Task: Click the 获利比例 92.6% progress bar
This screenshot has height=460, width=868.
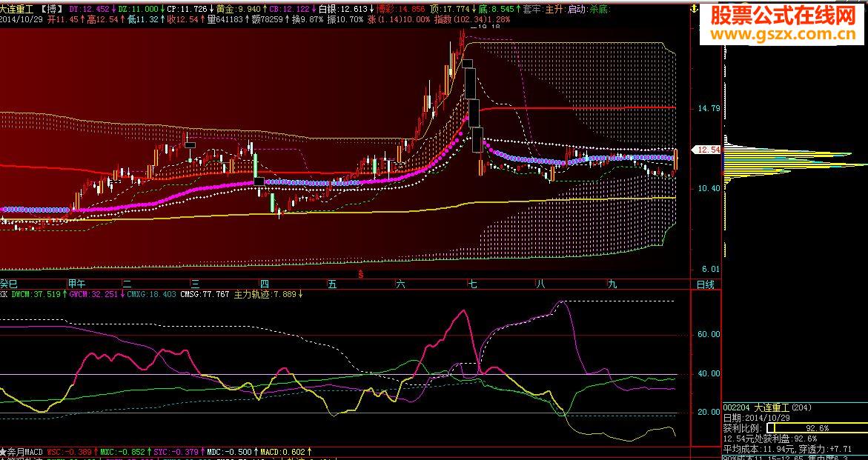Action: point(817,428)
